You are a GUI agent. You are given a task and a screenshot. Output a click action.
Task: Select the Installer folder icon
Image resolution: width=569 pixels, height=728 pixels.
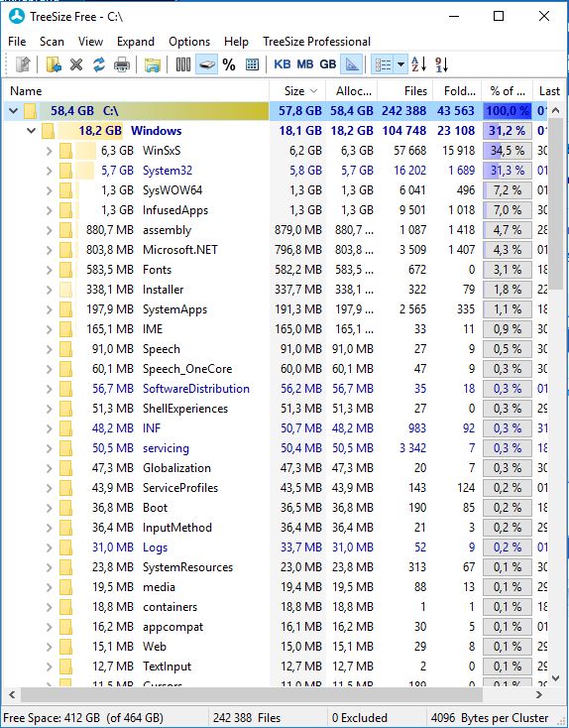[x=65, y=290]
